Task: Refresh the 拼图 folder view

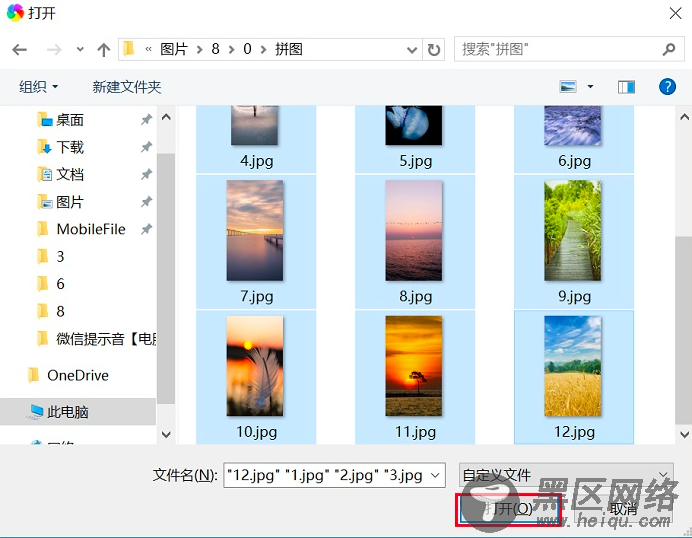Action: click(434, 49)
